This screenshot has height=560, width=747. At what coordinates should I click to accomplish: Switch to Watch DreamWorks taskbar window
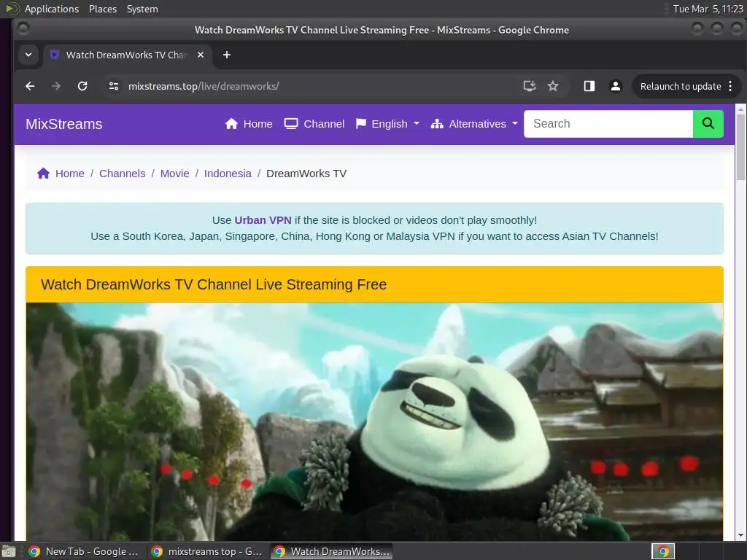[332, 551]
